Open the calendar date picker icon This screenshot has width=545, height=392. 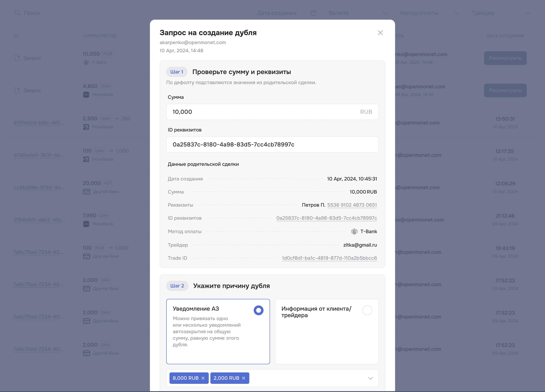(x=313, y=13)
